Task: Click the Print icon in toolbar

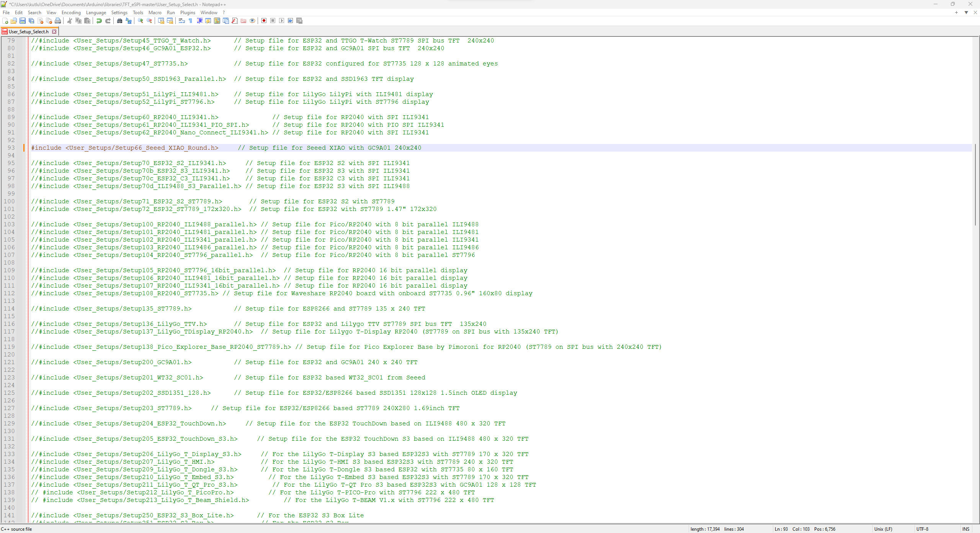Action: [x=58, y=21]
